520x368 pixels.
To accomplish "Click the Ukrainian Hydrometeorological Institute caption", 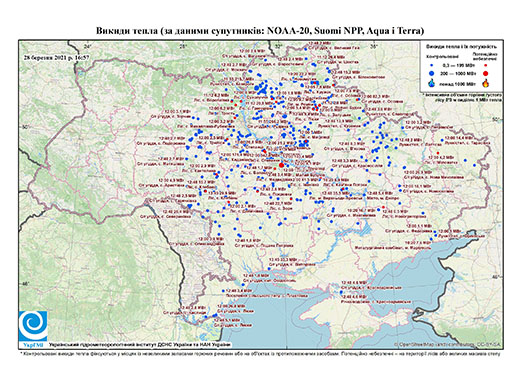I will tap(140, 345).
